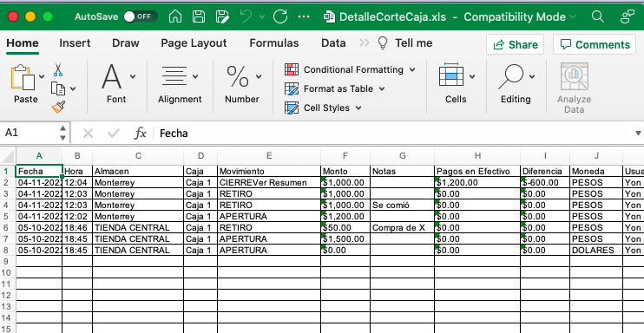The height and width of the screenshot is (333, 644).
Task: Click the Name Box stepper arrows
Action: 62,133
